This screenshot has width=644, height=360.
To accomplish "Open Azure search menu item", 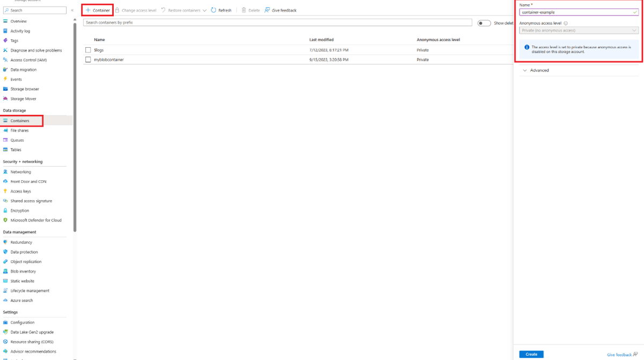I will click(21, 300).
